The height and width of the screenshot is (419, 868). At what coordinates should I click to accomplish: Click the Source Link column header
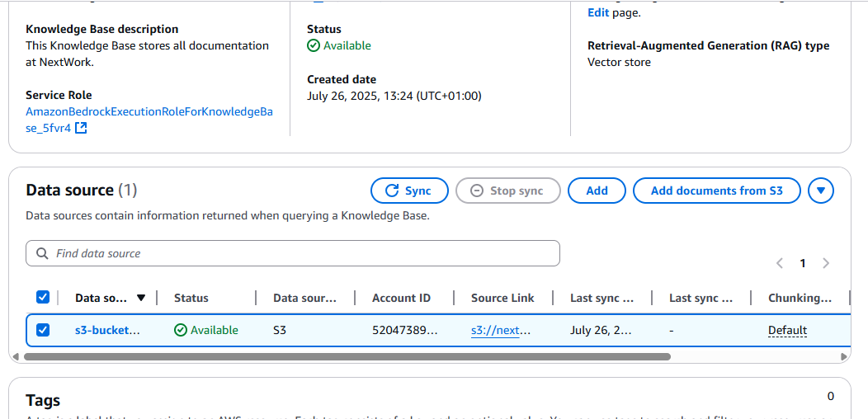[x=502, y=298]
